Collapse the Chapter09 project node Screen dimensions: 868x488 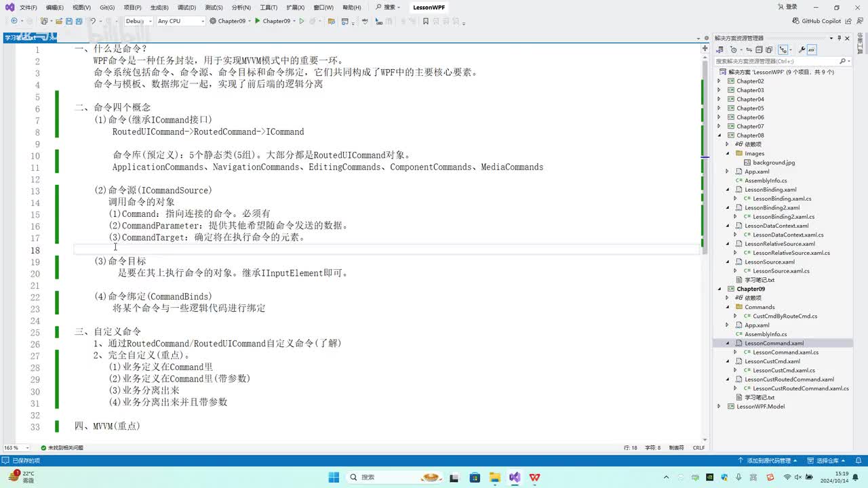[x=719, y=289]
